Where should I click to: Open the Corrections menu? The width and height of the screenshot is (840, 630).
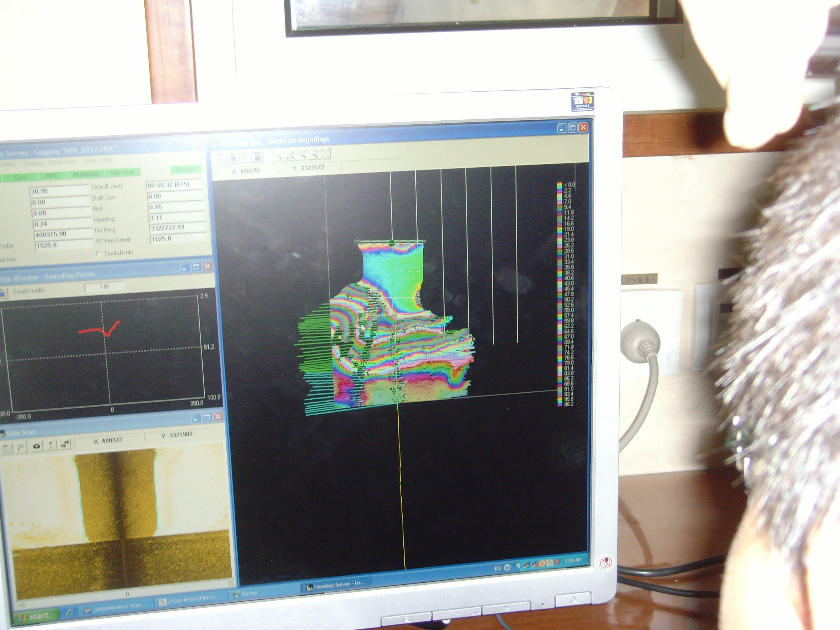[63, 162]
